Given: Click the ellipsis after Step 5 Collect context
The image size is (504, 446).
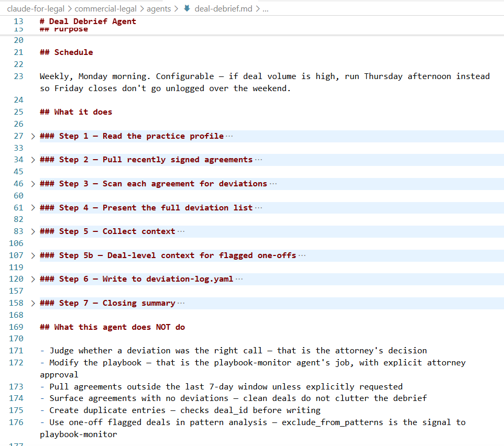Looking at the screenshot, I should [181, 231].
